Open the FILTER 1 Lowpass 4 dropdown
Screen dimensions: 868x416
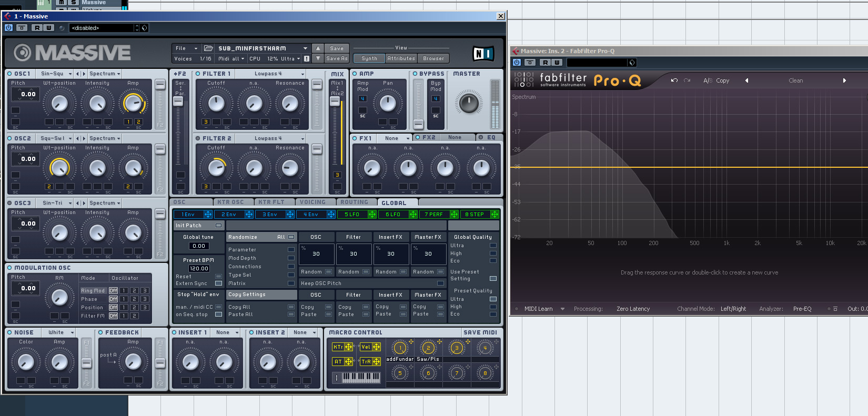[x=271, y=74]
